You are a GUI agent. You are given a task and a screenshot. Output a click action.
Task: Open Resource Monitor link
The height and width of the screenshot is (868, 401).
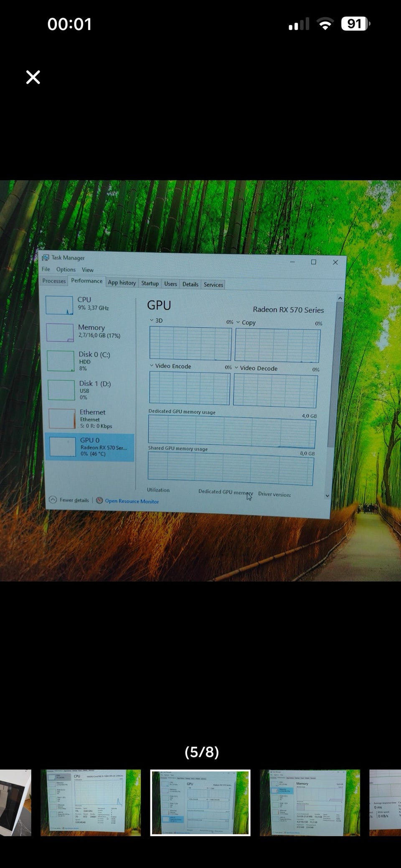(132, 501)
